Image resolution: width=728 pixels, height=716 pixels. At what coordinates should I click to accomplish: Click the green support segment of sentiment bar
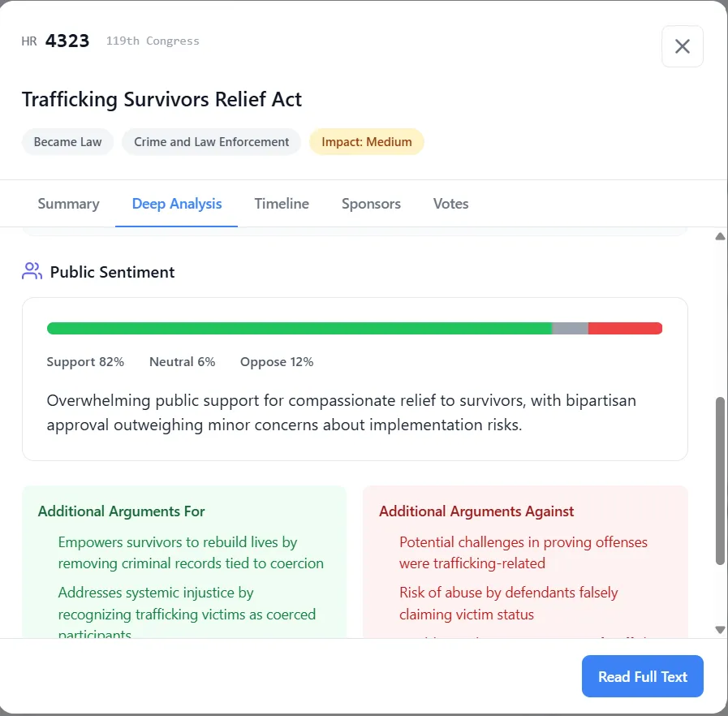300,328
